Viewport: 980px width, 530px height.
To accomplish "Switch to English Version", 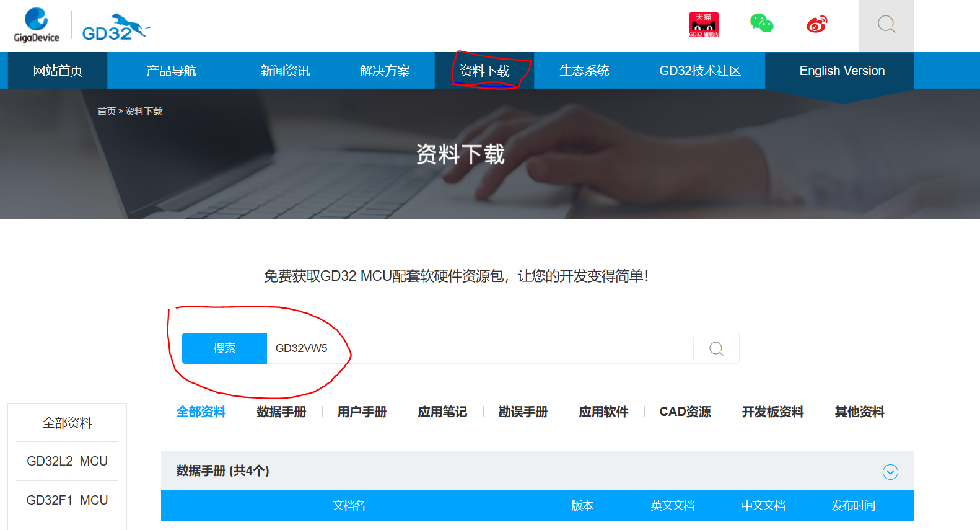I will pos(841,71).
